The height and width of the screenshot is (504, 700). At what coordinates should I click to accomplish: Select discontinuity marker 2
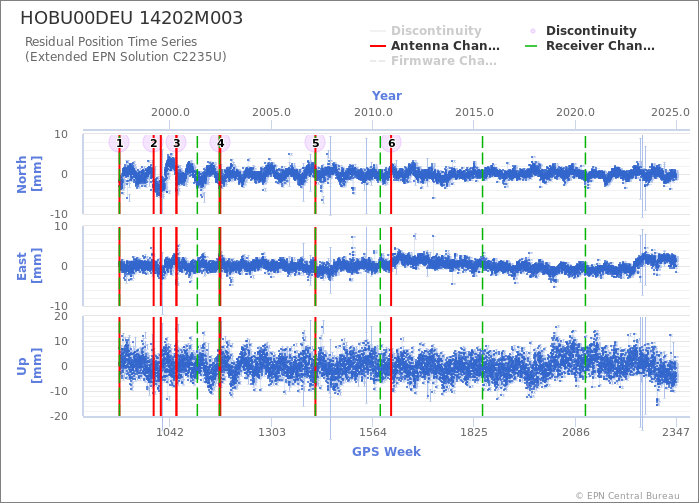click(x=153, y=143)
